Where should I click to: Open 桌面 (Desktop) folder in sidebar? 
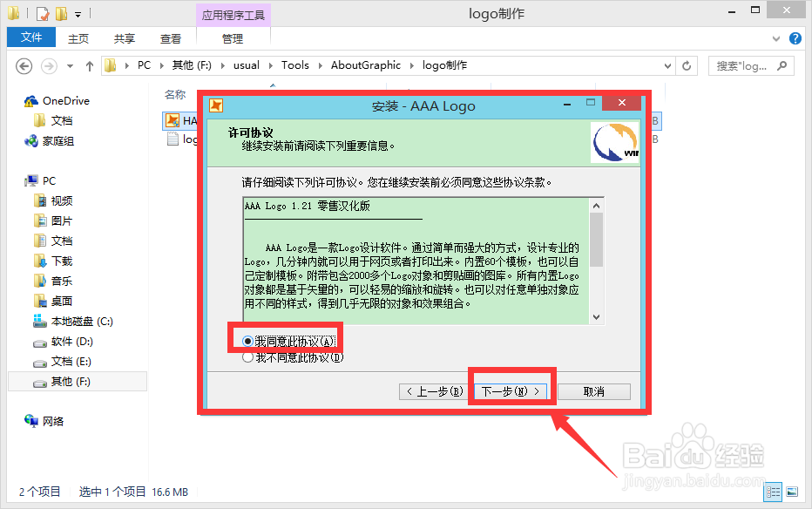click(x=53, y=302)
